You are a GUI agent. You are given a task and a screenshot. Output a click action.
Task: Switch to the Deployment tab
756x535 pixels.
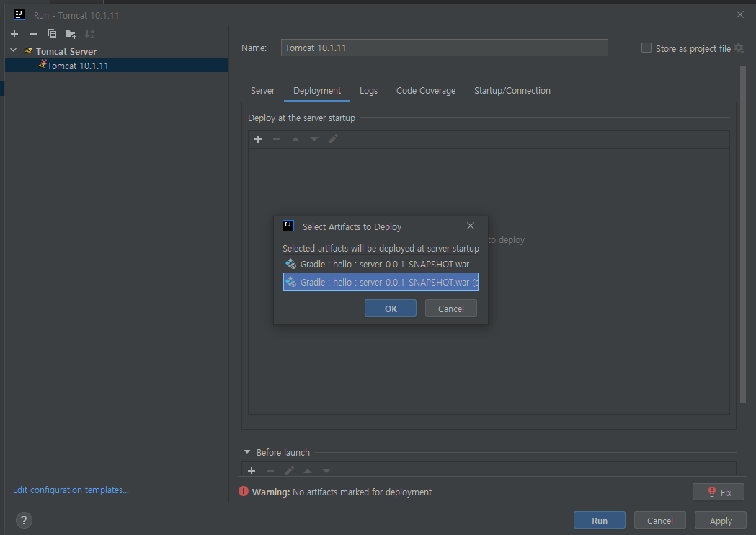coord(317,91)
